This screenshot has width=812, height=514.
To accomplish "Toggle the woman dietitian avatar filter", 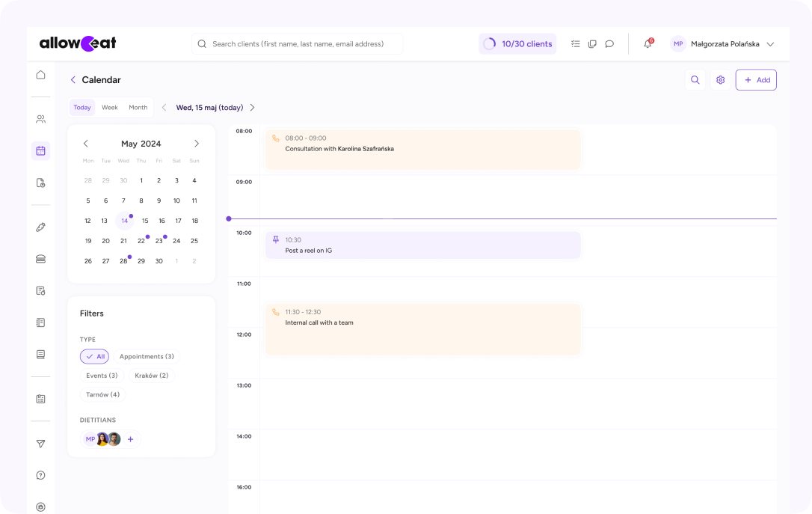I will (x=102, y=439).
